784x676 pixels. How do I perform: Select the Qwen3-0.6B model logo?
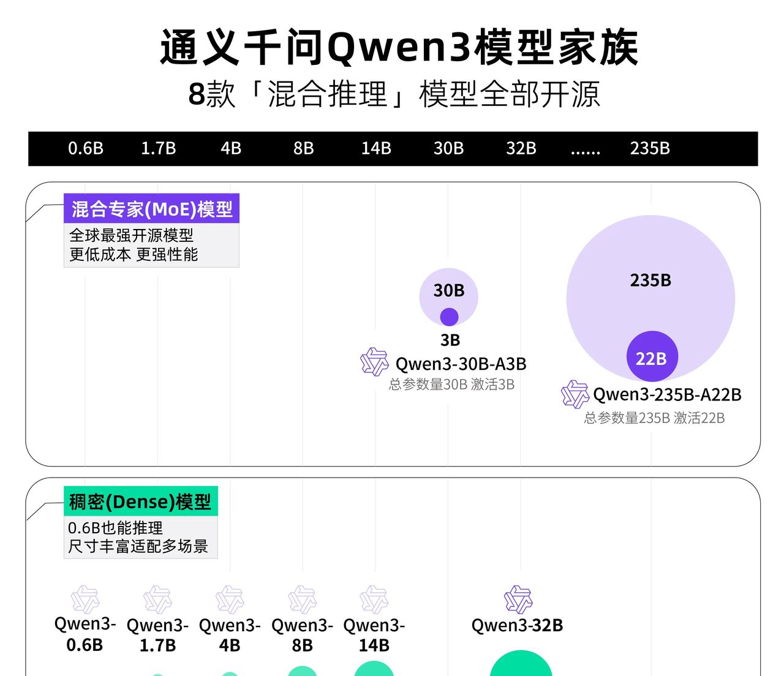point(86,601)
